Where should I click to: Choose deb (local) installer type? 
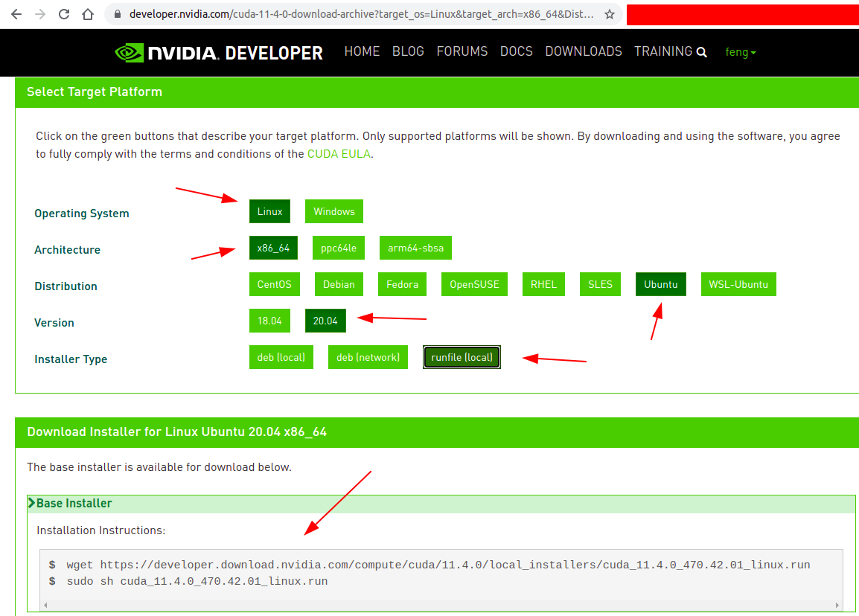tap(281, 357)
